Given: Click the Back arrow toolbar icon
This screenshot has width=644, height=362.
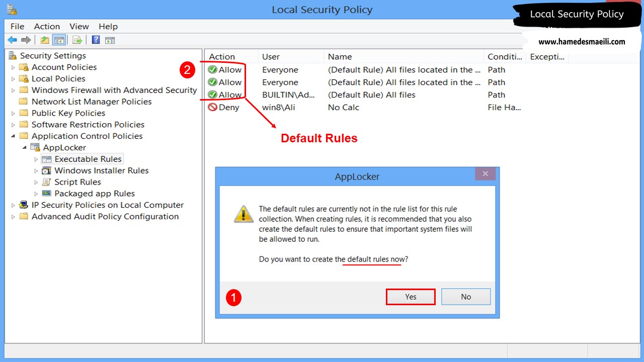Looking at the screenshot, I should click(12, 40).
